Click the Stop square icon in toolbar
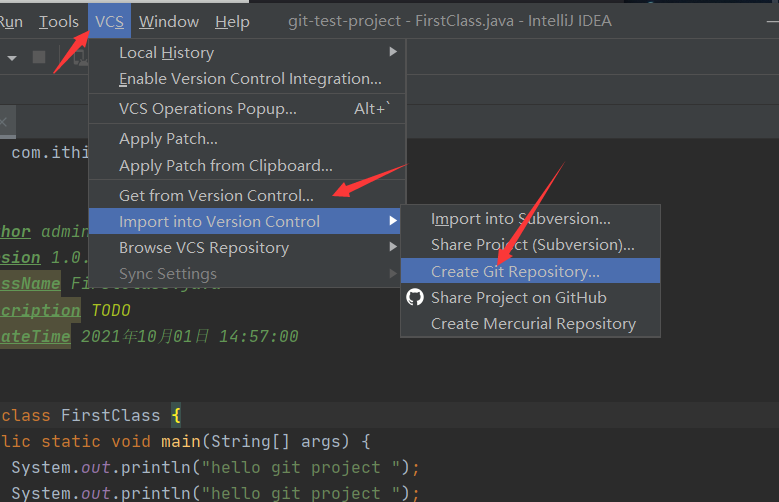Screen dimensions: 779x502 click(x=39, y=57)
